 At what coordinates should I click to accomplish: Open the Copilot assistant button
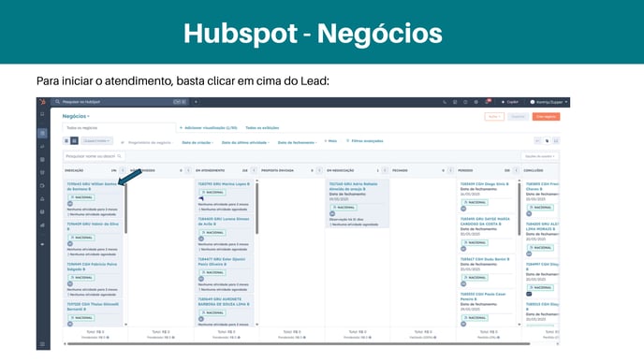coord(510,102)
